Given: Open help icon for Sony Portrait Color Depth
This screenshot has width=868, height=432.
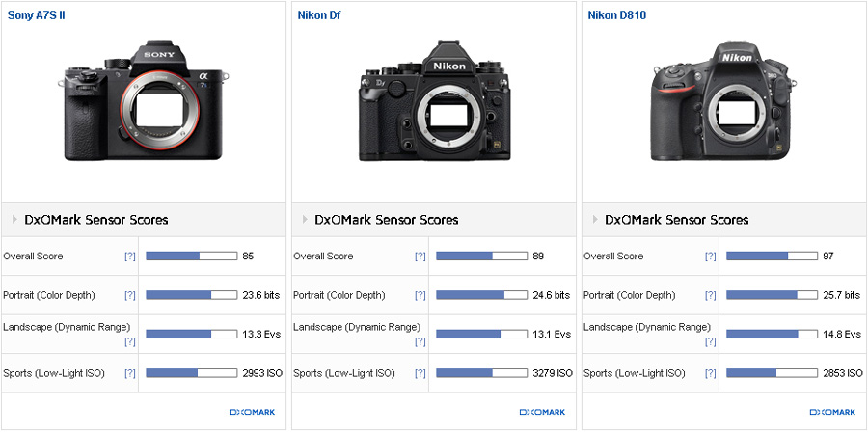Looking at the screenshot, I should click(x=129, y=295).
